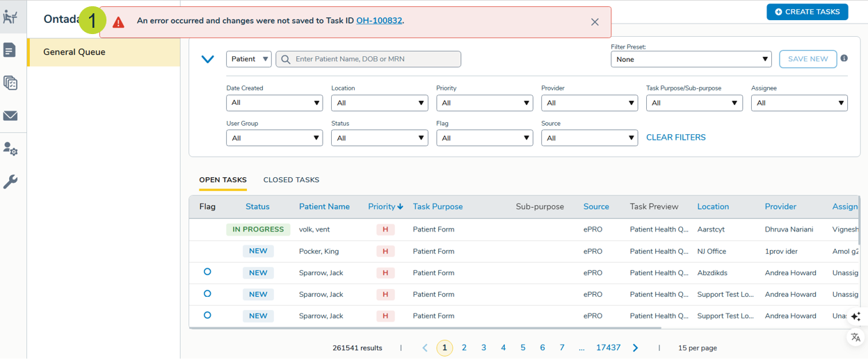The width and height of the screenshot is (868, 360).
Task: Open the Filter Preset dropdown
Action: (x=691, y=59)
